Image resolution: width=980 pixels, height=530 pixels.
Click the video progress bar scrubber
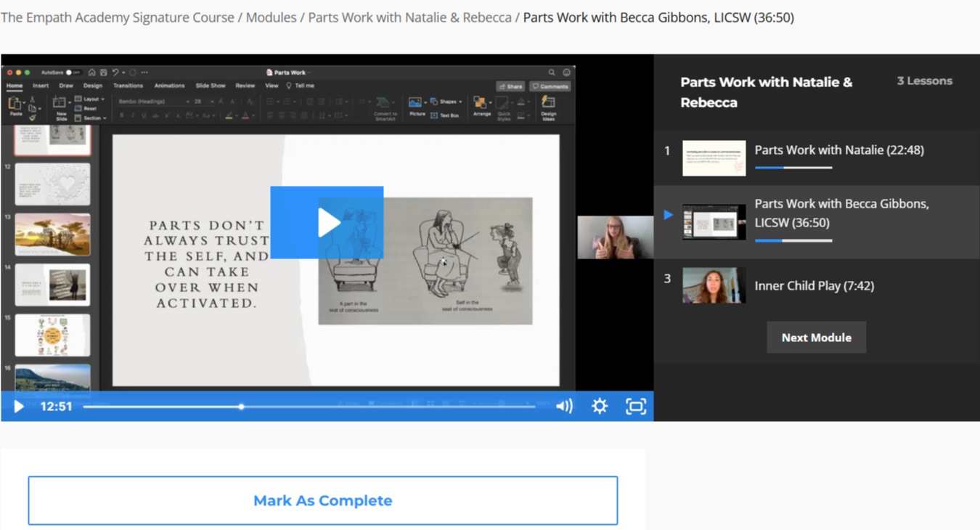coord(241,407)
